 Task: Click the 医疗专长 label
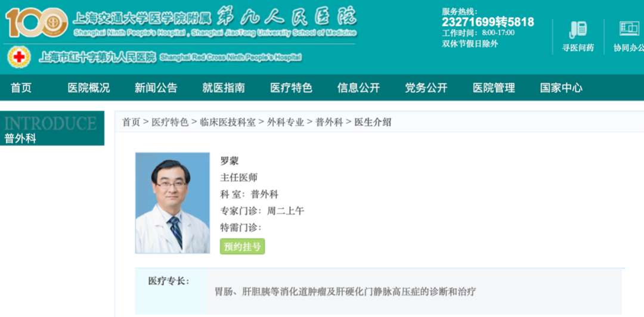click(169, 281)
